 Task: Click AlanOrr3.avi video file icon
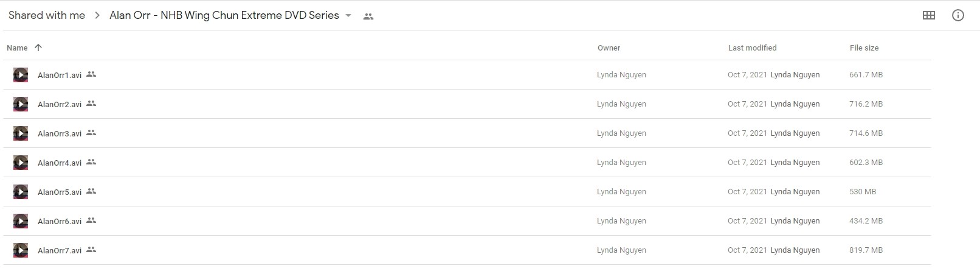[x=21, y=133]
